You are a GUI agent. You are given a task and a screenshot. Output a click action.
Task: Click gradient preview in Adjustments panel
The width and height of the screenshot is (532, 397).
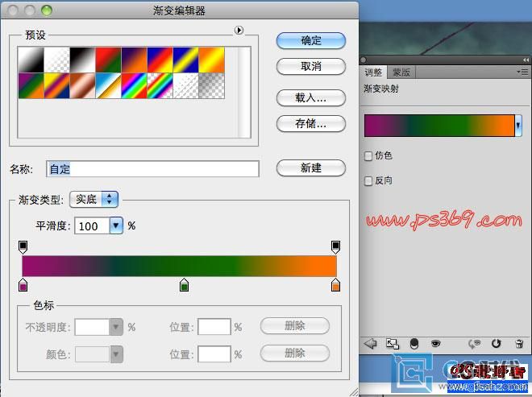tap(439, 126)
